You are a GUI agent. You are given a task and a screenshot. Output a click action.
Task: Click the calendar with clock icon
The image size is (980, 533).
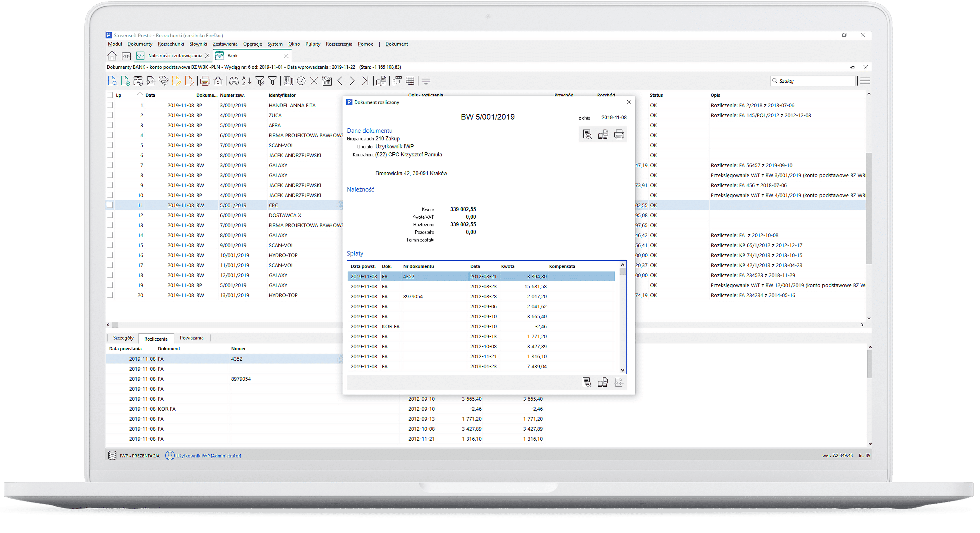tap(327, 81)
